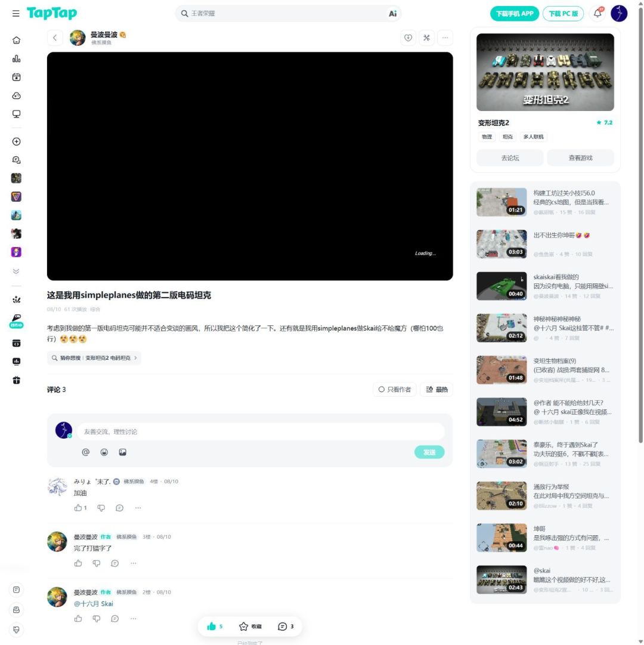Viewport: 644px width, 645px height.
Task: Open the hamburger menu beside the TapTap logo
Action: tap(16, 14)
